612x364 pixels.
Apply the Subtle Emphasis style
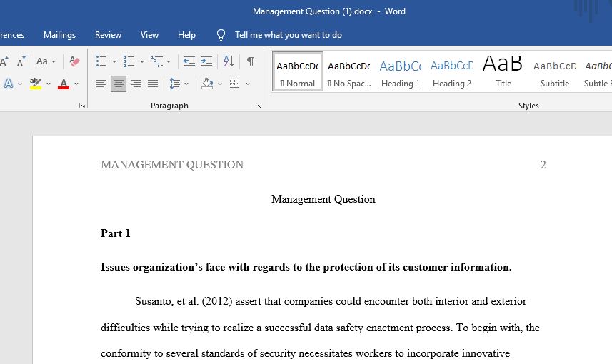597,72
